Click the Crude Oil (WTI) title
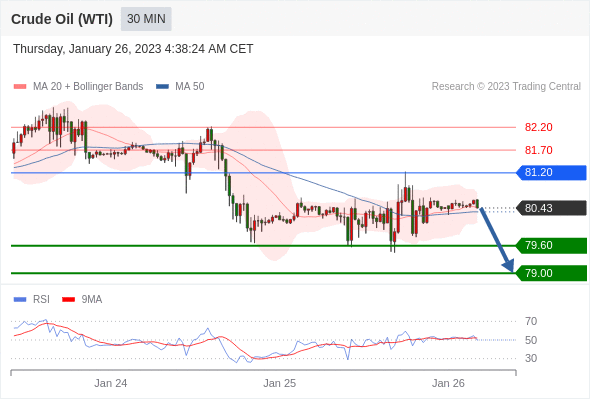 [62, 19]
